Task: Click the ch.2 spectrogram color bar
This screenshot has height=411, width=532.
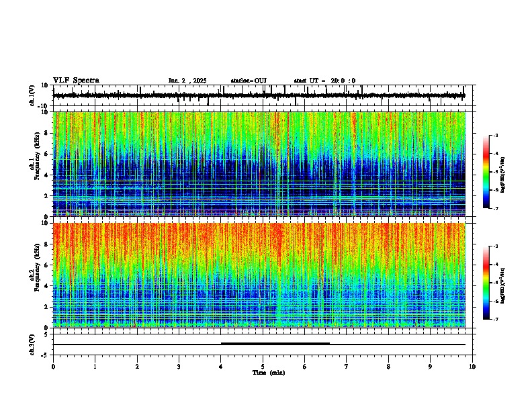Action: 486,283
